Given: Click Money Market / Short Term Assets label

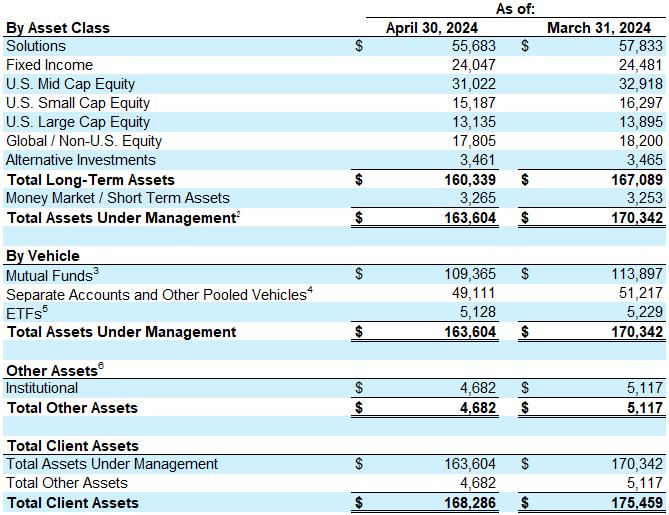Looking at the screenshot, I should point(118,198).
